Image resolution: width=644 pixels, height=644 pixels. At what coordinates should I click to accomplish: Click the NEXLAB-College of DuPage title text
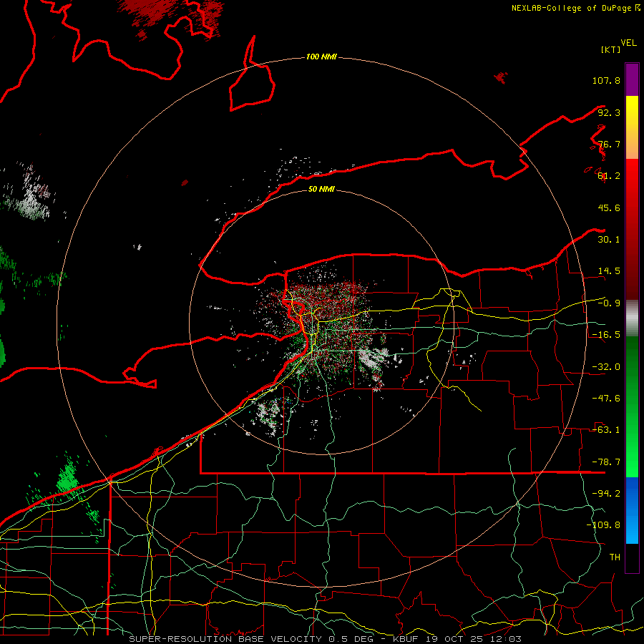(571, 8)
